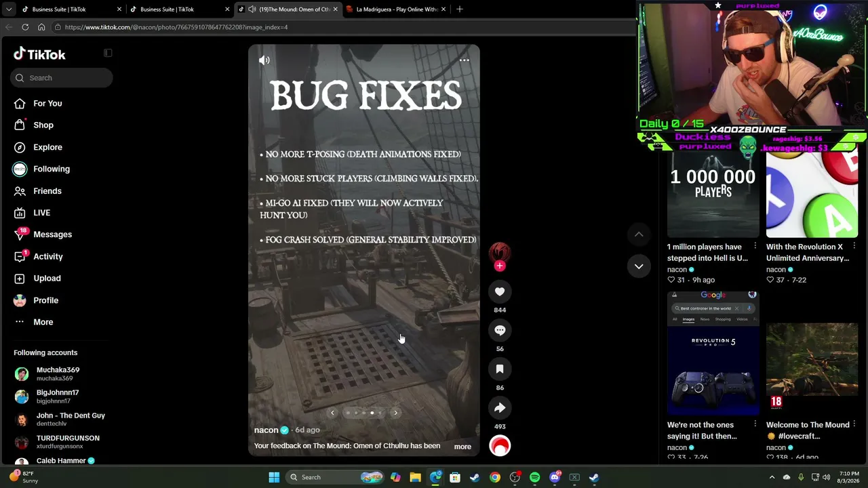This screenshot has height=488, width=868.
Task: Open the For You feed
Action: [47, 103]
